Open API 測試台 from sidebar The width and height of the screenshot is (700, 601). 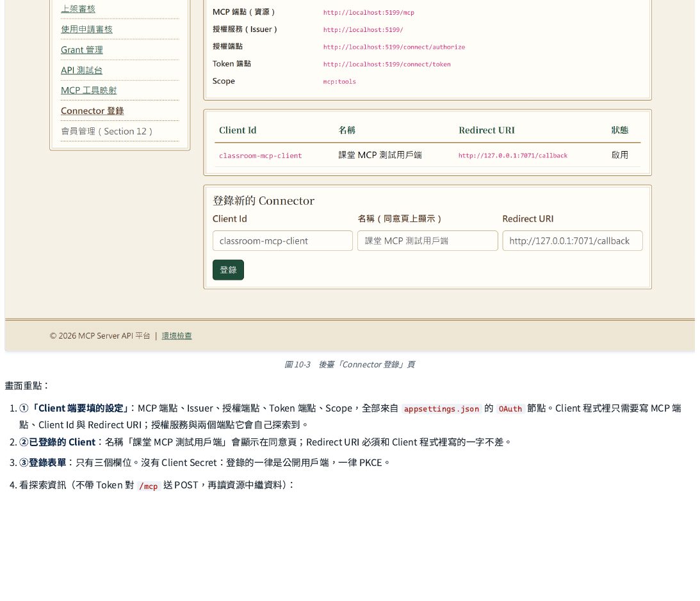coord(82,70)
